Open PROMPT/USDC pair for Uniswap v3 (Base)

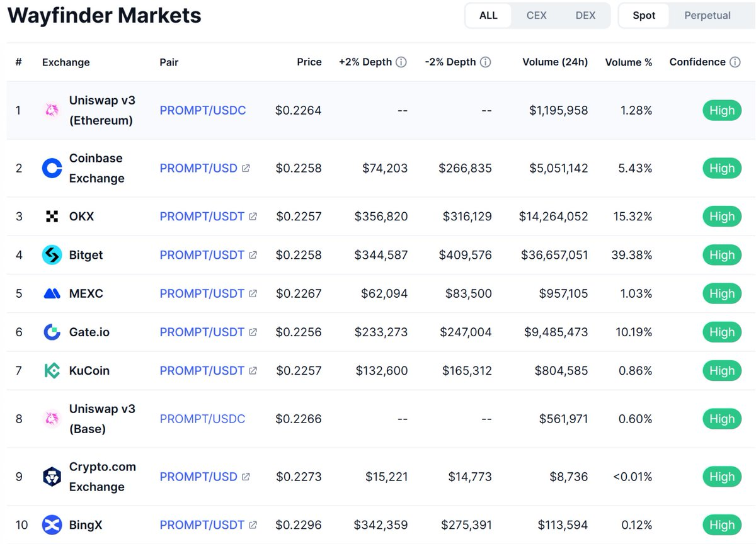coord(203,419)
